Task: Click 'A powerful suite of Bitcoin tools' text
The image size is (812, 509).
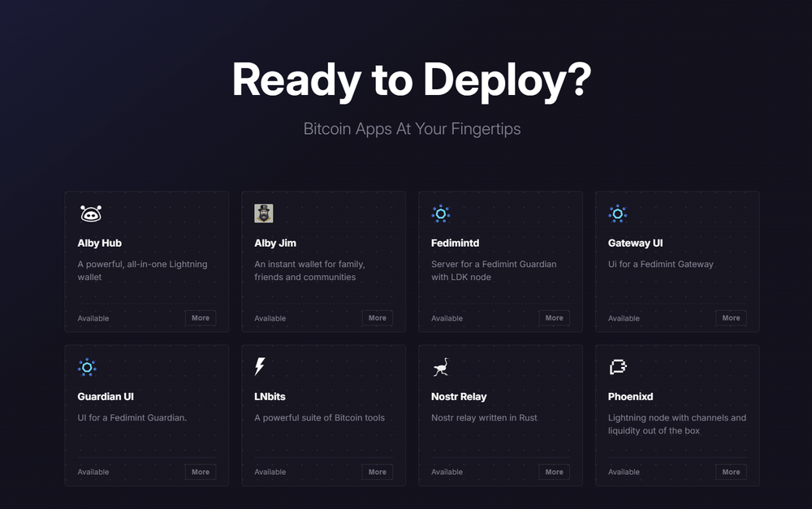Action: tap(319, 418)
